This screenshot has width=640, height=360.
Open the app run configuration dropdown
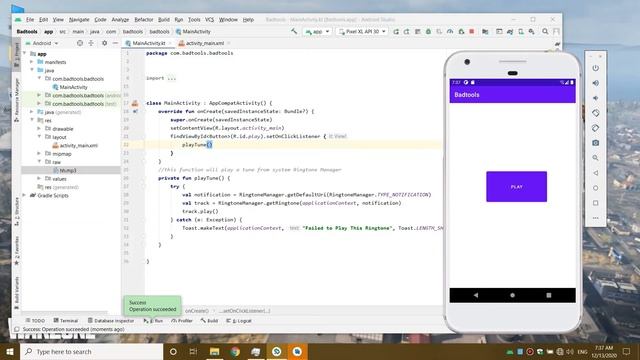click(317, 31)
